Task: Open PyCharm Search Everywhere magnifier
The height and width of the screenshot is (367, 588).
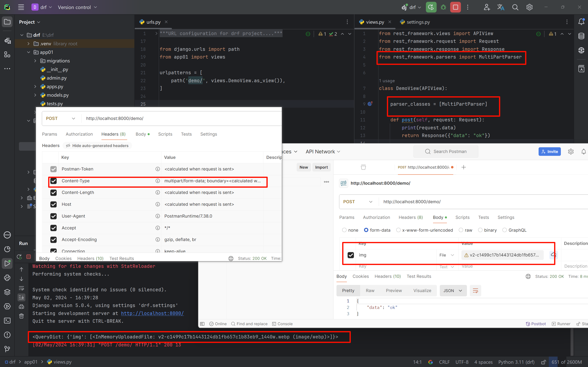Action: pyautogui.click(x=515, y=7)
